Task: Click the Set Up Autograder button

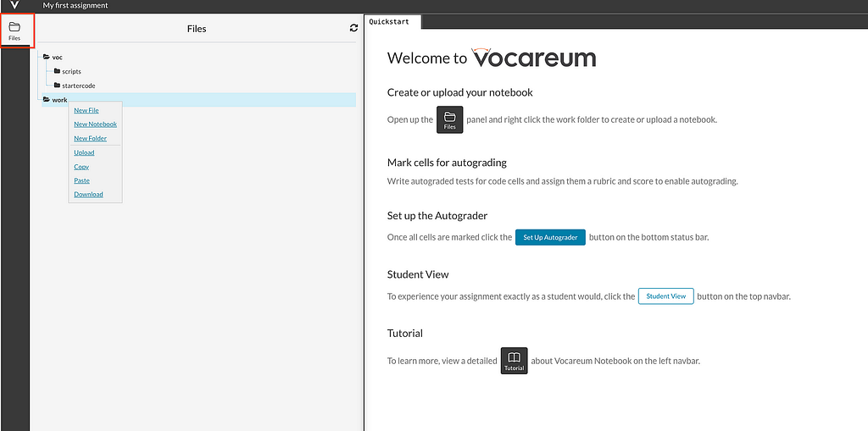Action: pyautogui.click(x=550, y=237)
